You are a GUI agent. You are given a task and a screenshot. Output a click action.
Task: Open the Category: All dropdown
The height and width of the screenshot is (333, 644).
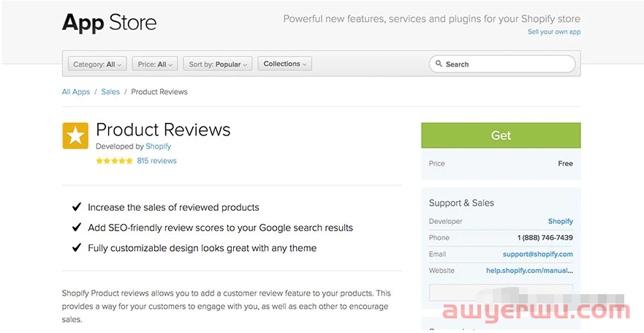[99, 64]
